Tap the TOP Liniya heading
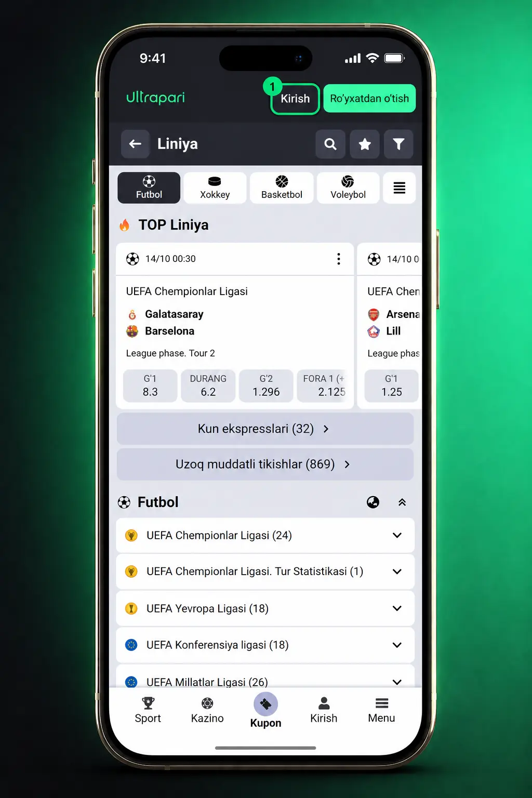Image resolution: width=532 pixels, height=798 pixels. pyautogui.click(x=174, y=225)
